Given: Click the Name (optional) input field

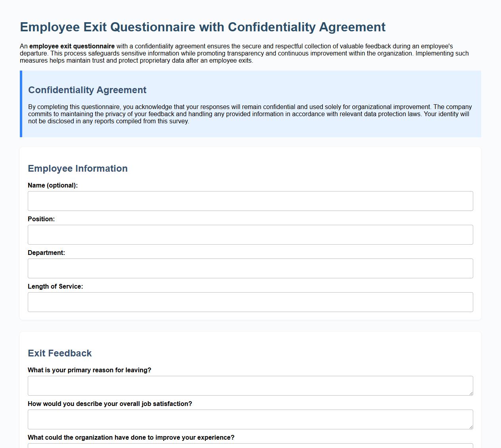Looking at the screenshot, I should click(x=250, y=201).
